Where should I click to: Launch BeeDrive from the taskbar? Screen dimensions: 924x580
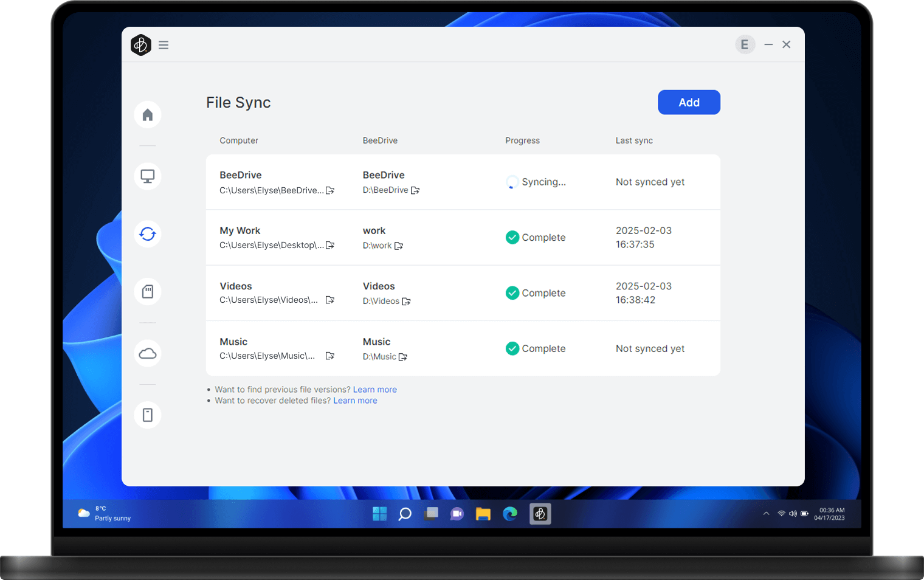tap(540, 514)
